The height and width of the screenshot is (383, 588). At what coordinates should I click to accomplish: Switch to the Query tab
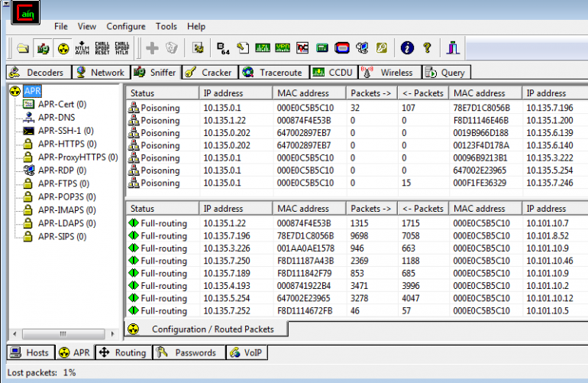click(x=446, y=72)
